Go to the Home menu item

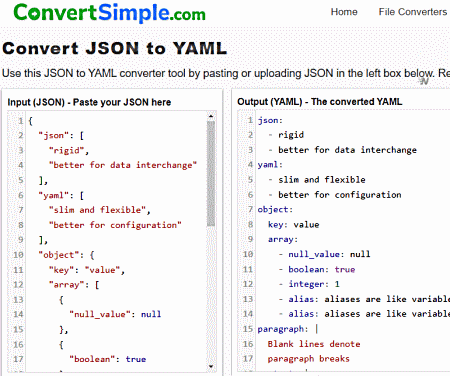(344, 12)
